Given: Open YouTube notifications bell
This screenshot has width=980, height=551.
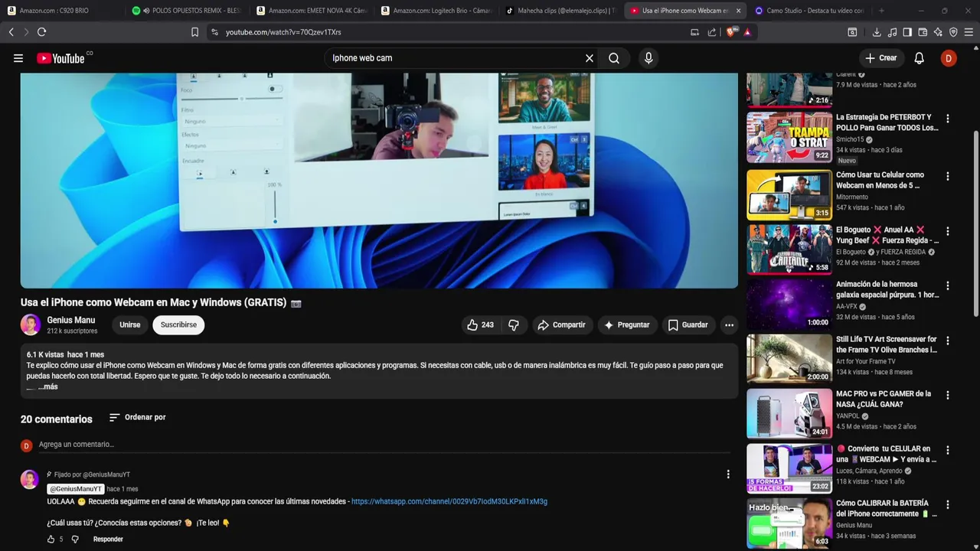Looking at the screenshot, I should pos(920,58).
